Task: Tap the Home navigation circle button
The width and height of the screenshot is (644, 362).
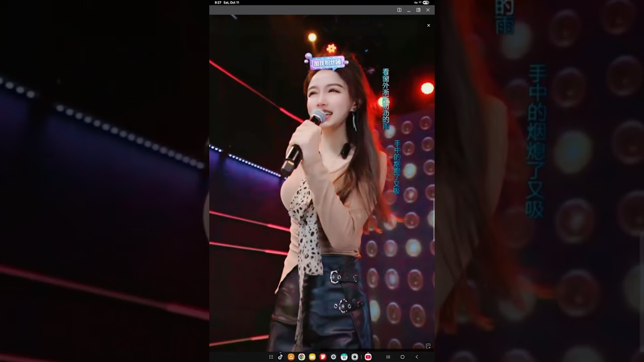Action: coord(403,357)
